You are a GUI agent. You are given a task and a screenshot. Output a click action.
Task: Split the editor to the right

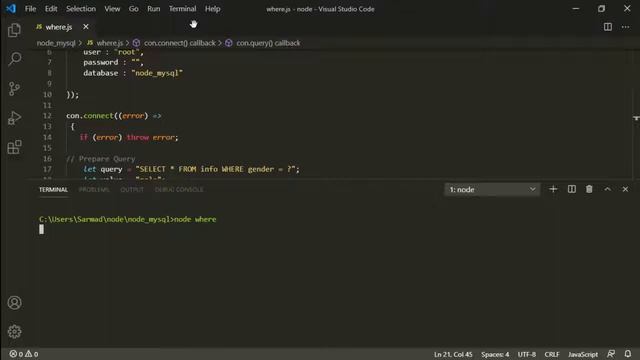click(x=608, y=27)
